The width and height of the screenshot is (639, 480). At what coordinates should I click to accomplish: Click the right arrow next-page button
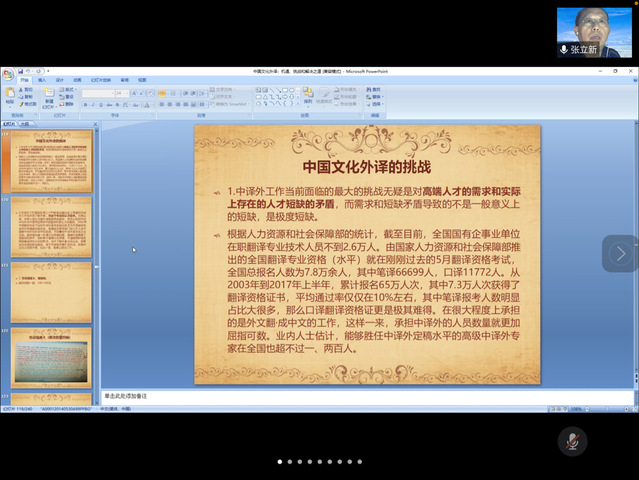620,254
